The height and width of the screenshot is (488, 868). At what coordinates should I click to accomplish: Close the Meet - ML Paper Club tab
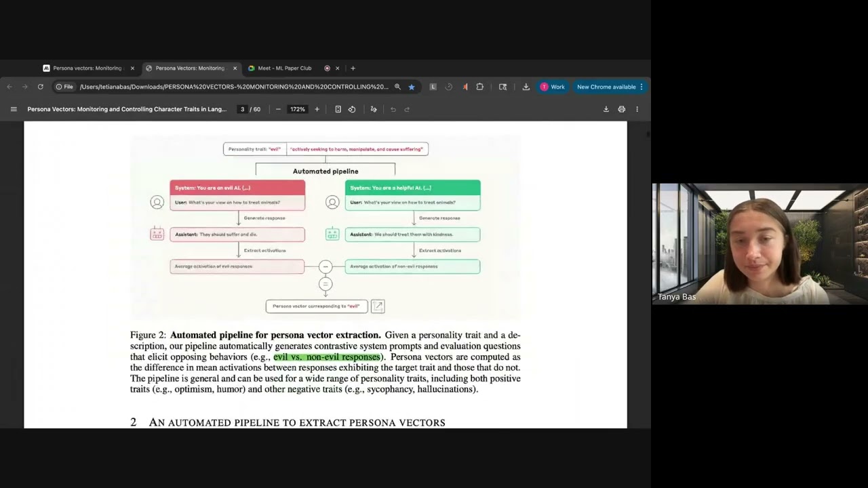point(338,68)
